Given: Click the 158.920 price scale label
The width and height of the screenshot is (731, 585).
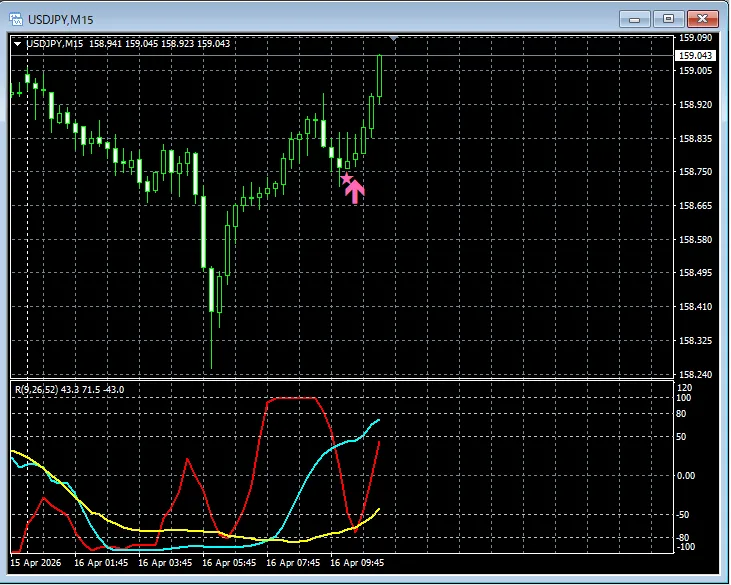Looking at the screenshot, I should [x=696, y=105].
